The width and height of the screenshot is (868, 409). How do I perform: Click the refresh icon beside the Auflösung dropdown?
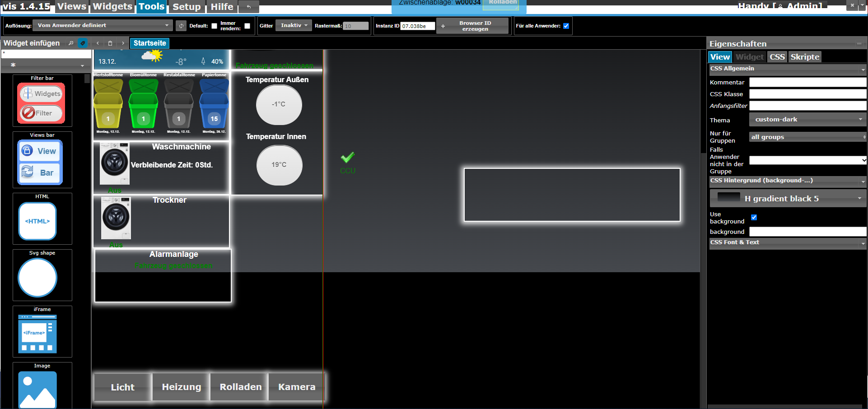click(181, 26)
